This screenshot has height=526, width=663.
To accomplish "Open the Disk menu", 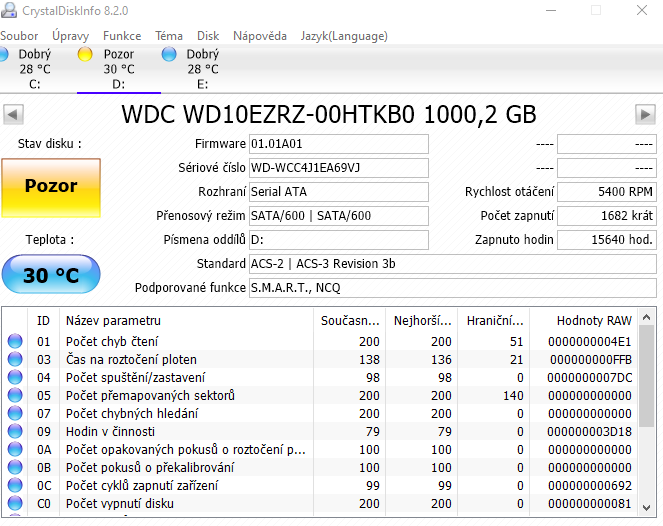I will 208,36.
